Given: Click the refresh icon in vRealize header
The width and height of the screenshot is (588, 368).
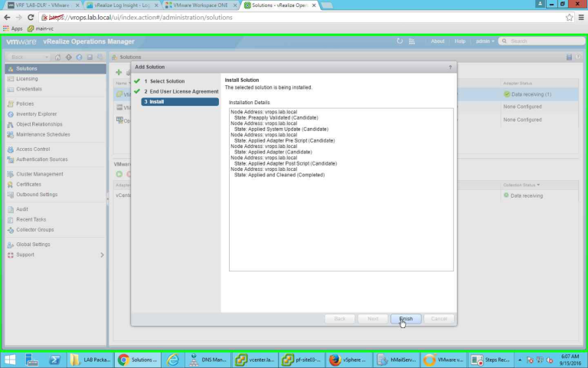Looking at the screenshot, I should tap(400, 41).
